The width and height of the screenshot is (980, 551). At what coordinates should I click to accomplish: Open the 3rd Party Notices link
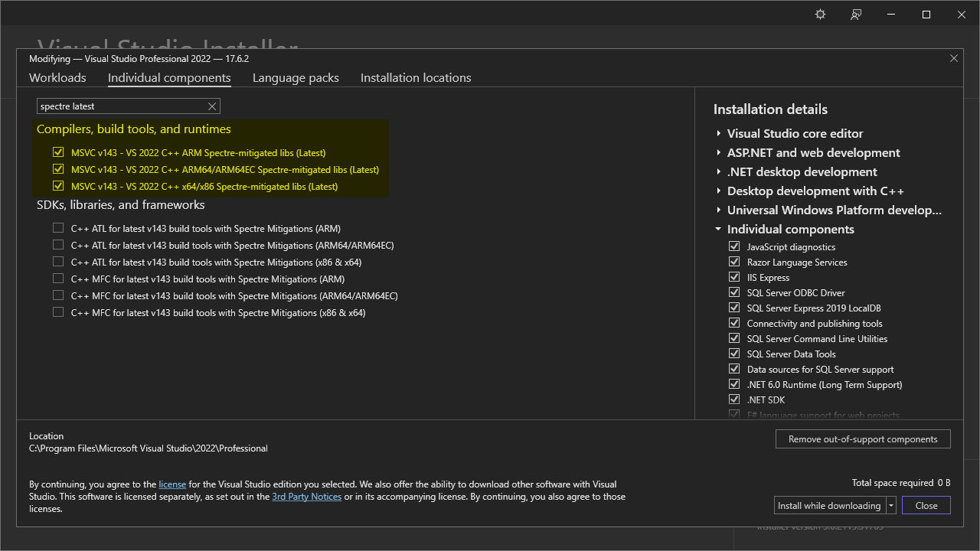click(306, 497)
